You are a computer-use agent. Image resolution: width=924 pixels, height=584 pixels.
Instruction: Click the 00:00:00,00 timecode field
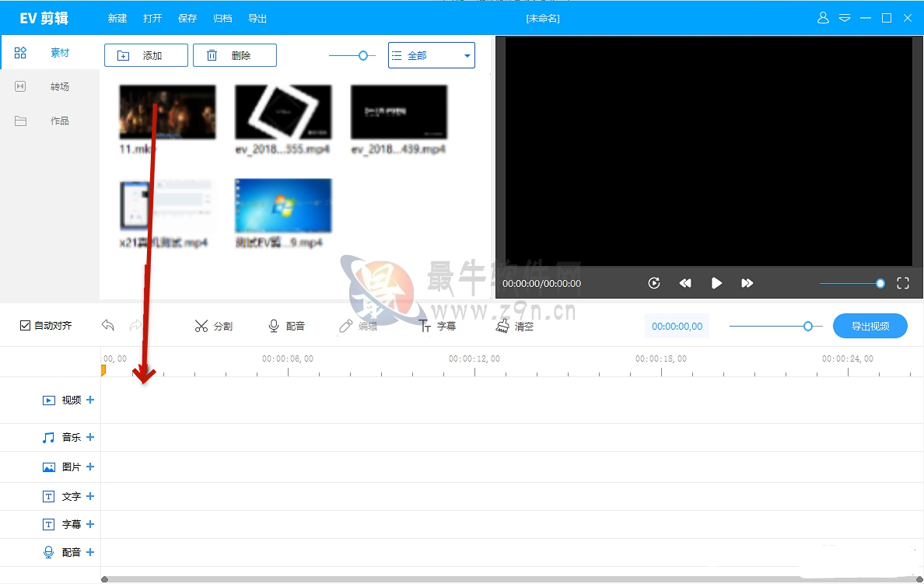coord(677,326)
